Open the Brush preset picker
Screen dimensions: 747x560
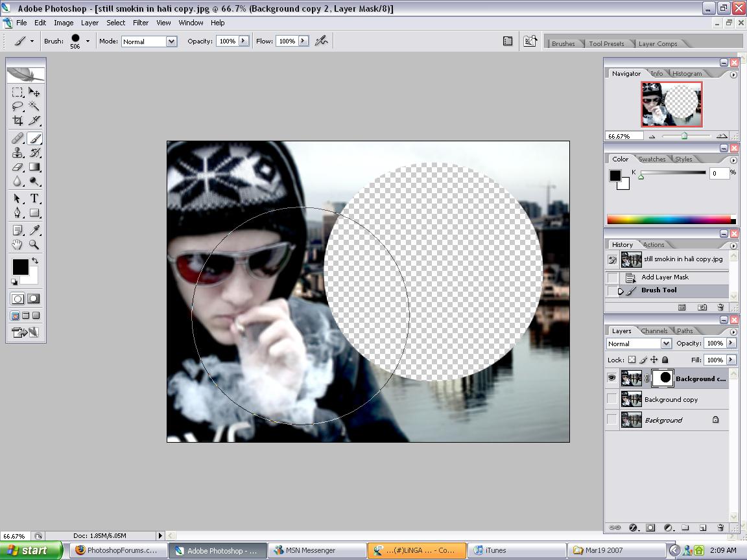click(x=87, y=41)
